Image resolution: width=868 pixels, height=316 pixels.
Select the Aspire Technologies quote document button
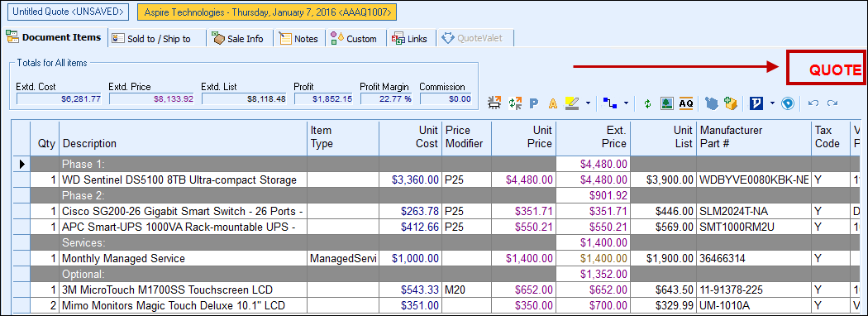click(267, 12)
